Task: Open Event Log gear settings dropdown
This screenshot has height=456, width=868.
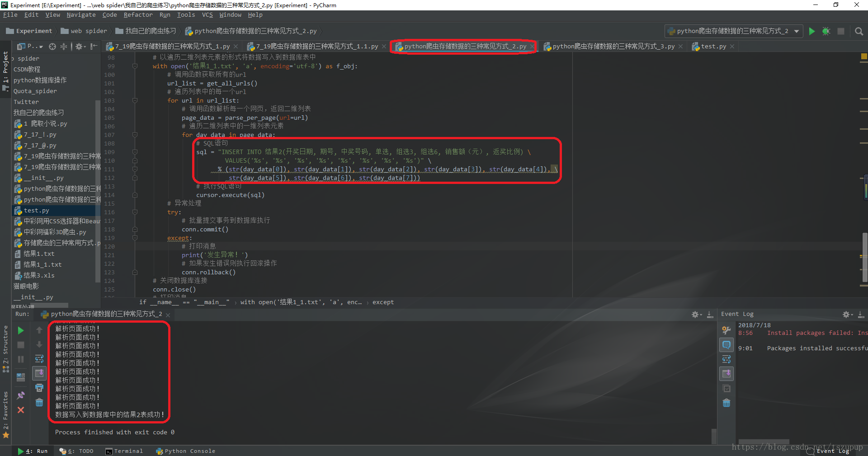Action: (x=848, y=314)
